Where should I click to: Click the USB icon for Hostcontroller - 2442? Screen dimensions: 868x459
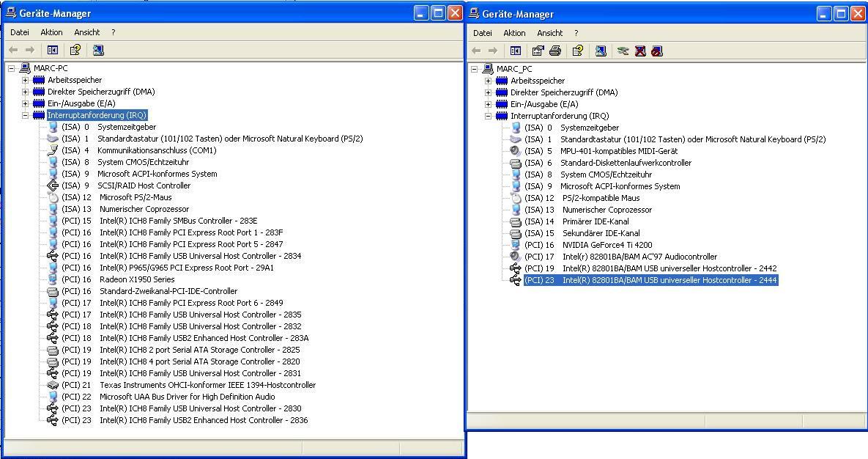(x=516, y=268)
